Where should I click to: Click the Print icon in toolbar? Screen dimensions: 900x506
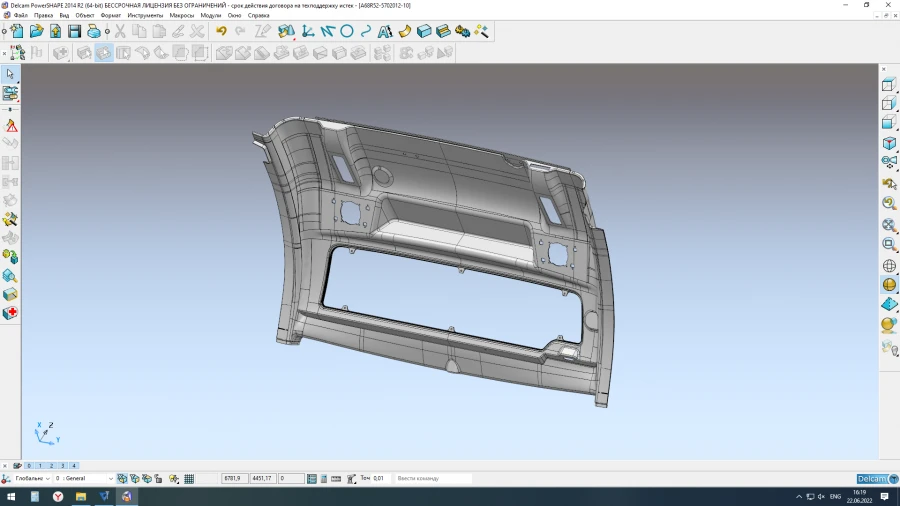pos(93,31)
